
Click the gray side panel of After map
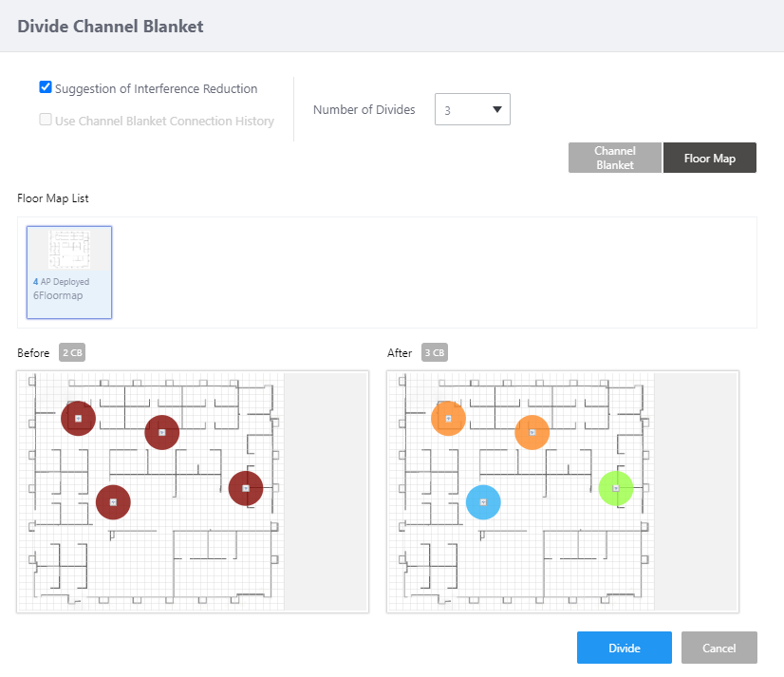[x=695, y=491]
